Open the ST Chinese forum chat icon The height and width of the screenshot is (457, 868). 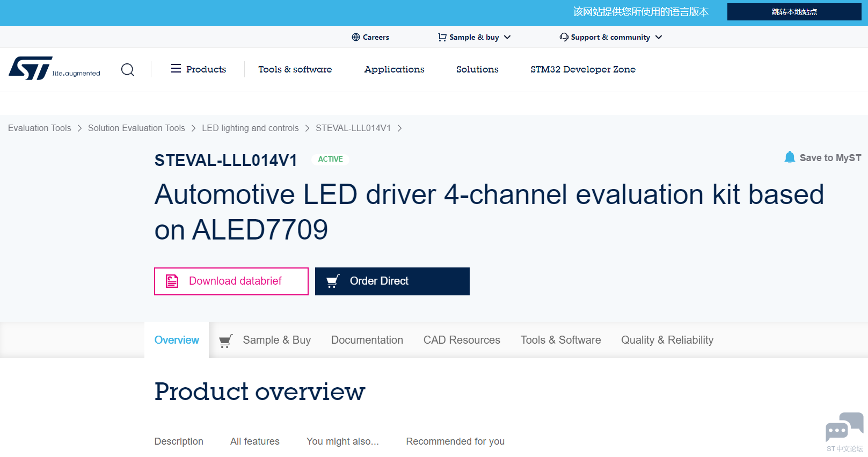[844, 427]
